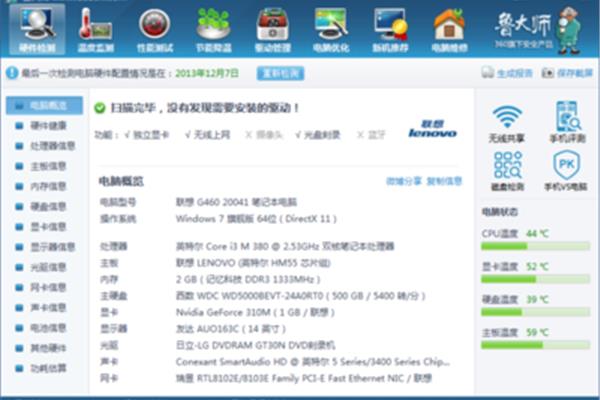Open the 无线共享 Wi-Fi sharing tool
The width and height of the screenshot is (600, 400).
coord(507,123)
